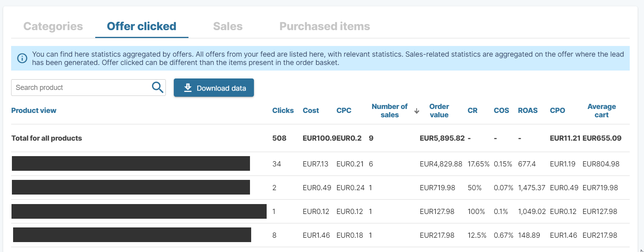Sort by Number of sales header

[x=389, y=111]
